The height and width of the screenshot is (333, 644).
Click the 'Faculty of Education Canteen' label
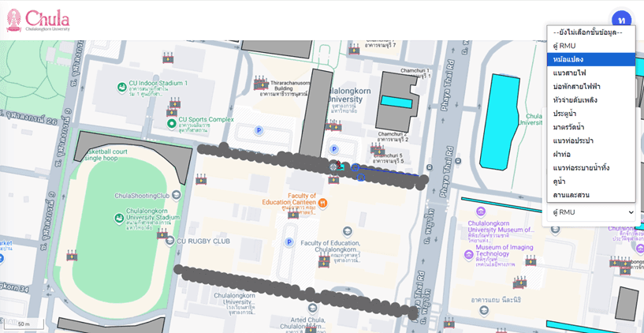289,199
